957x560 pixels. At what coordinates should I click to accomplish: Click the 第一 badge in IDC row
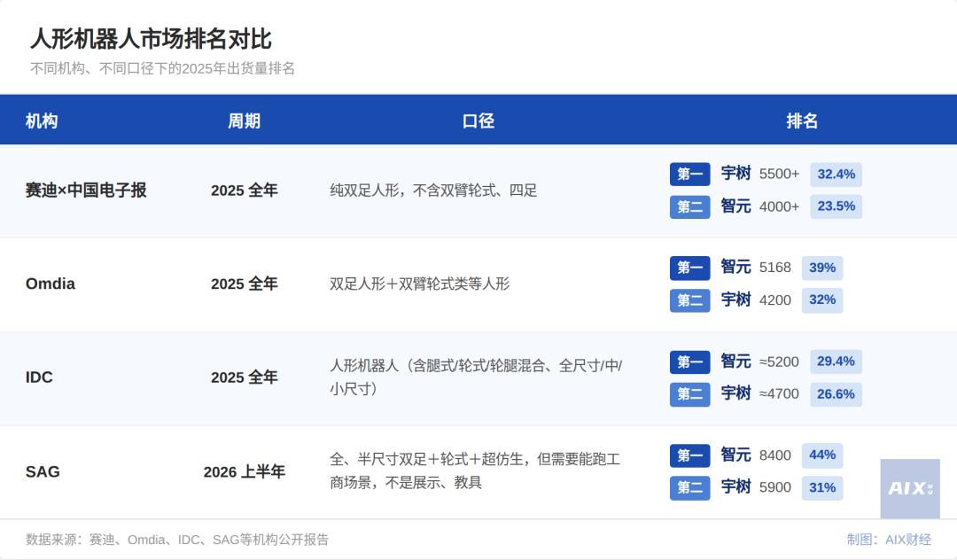click(x=689, y=362)
